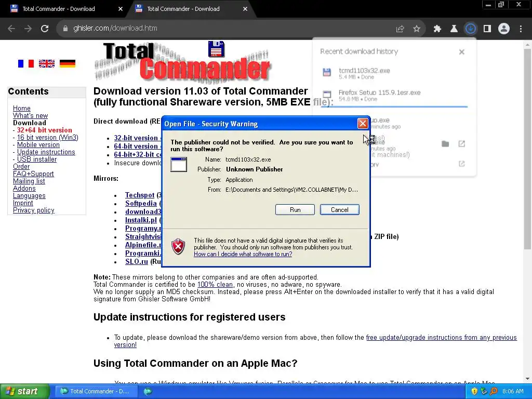Open the Home link in Contents

(x=22, y=108)
